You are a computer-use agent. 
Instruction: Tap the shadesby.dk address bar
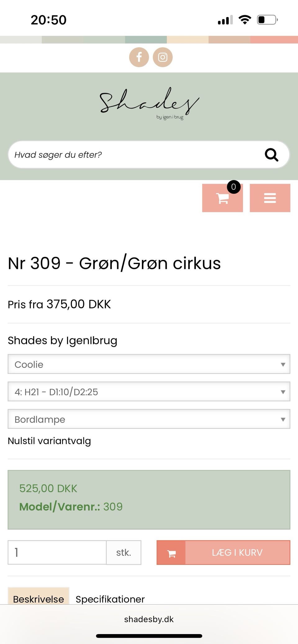pos(149,619)
